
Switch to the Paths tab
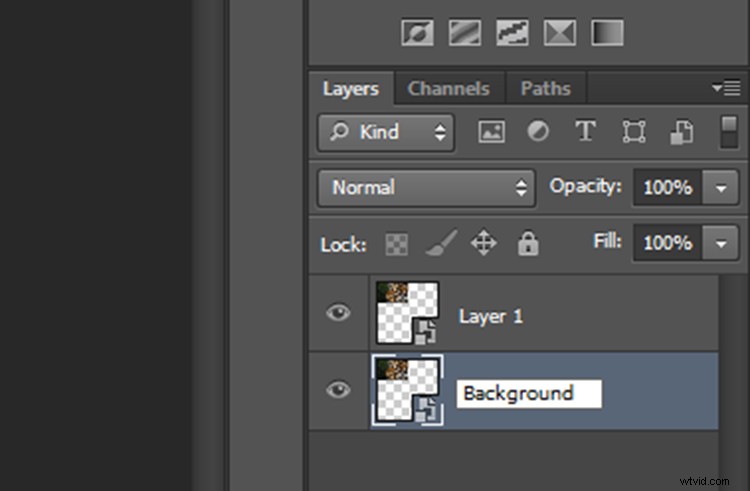(x=545, y=89)
